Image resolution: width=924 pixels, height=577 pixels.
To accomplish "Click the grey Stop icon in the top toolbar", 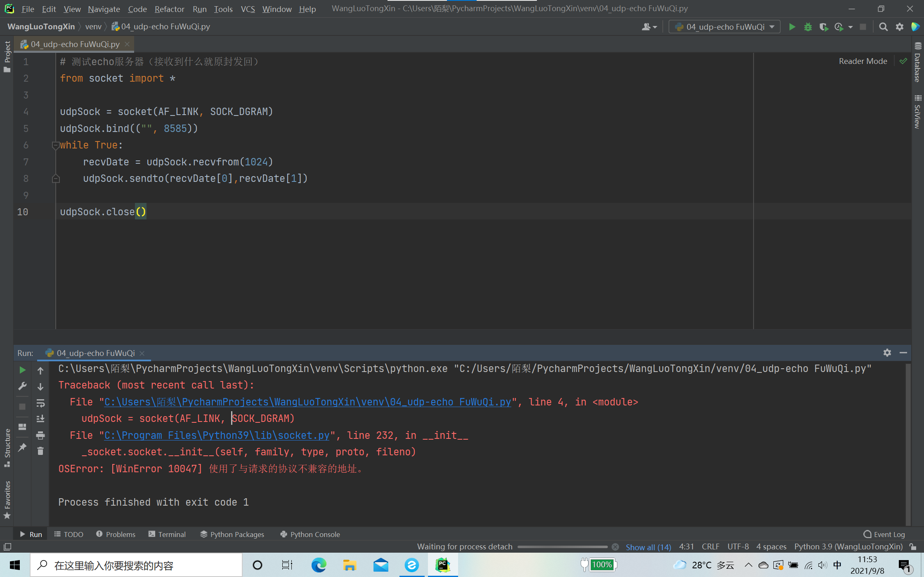I will (x=863, y=27).
